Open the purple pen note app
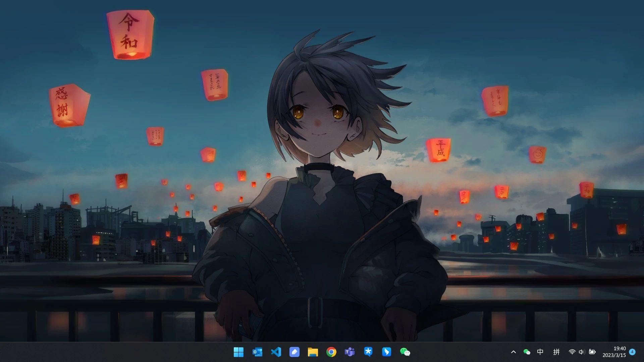 pos(294,352)
